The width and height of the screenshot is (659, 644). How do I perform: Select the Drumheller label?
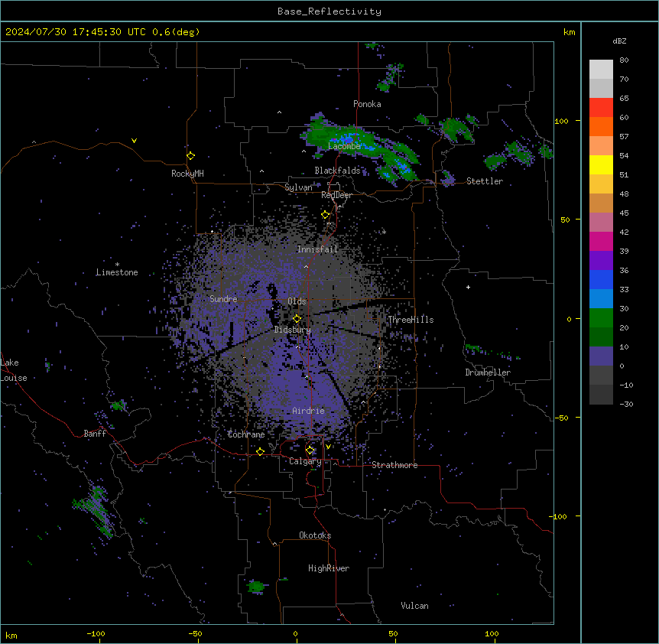488,372
